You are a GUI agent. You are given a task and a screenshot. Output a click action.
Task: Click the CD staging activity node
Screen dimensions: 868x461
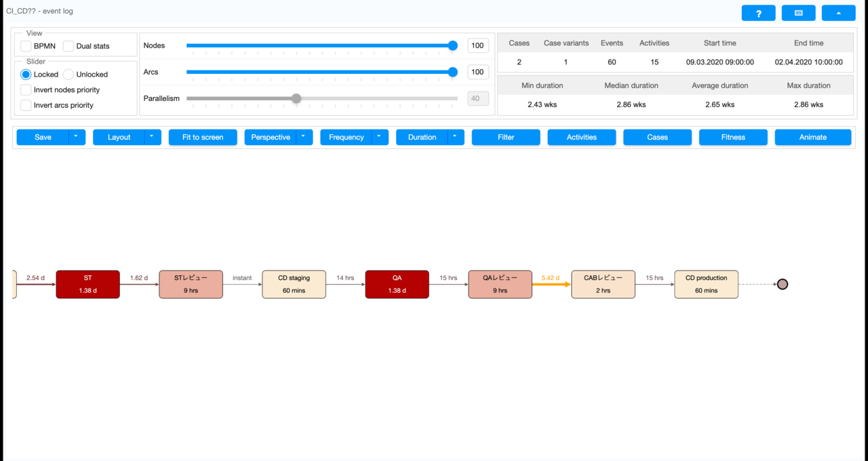click(294, 284)
